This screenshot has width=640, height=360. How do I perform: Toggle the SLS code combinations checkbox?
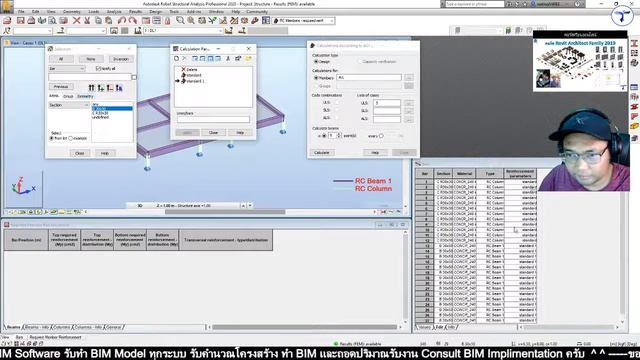(x=337, y=110)
